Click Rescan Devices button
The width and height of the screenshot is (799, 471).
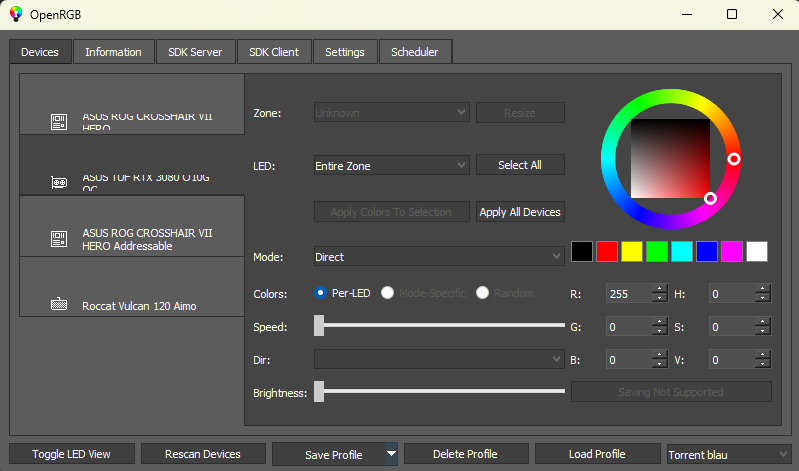click(x=203, y=454)
